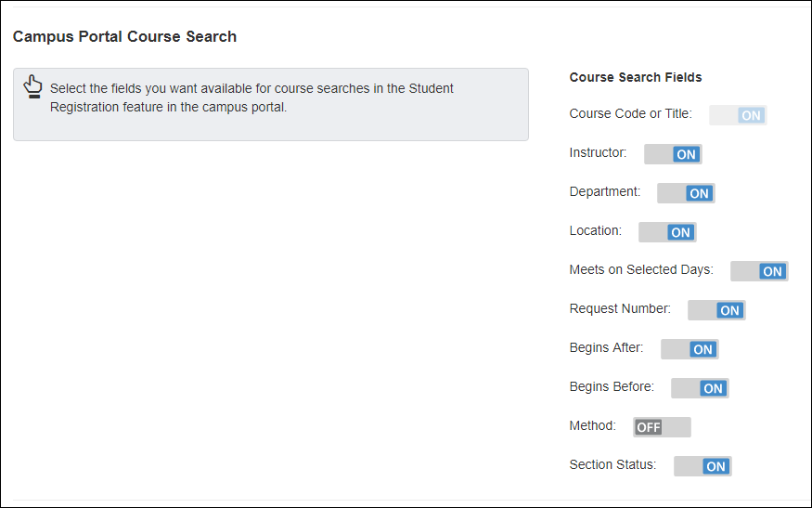Viewport: 812px width, 508px height.
Task: Click the Method field label
Action: pyautogui.click(x=592, y=425)
